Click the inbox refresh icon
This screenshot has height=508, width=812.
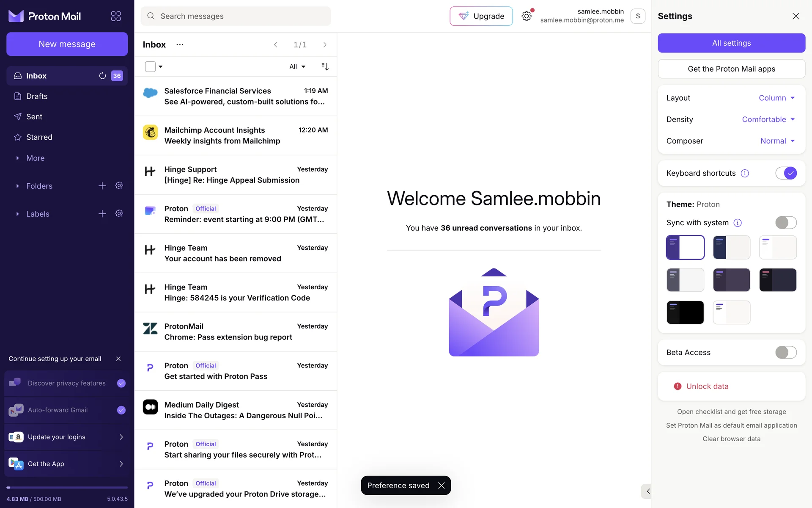click(102, 76)
